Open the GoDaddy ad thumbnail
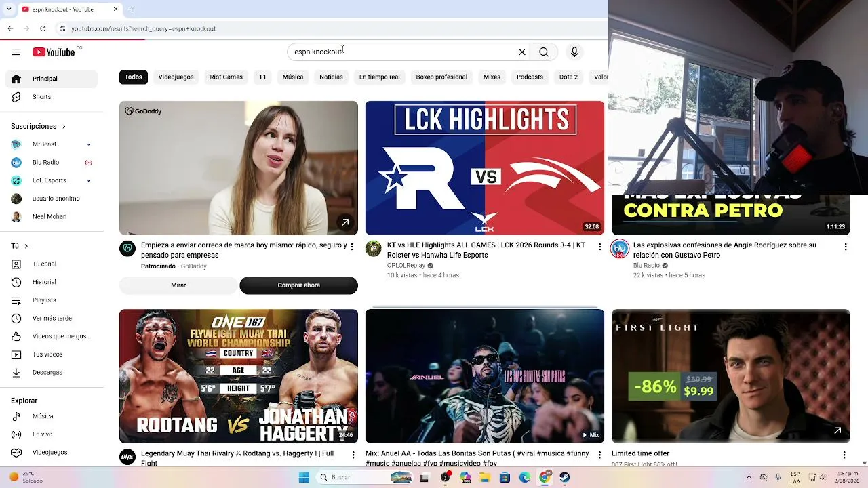 tap(239, 168)
